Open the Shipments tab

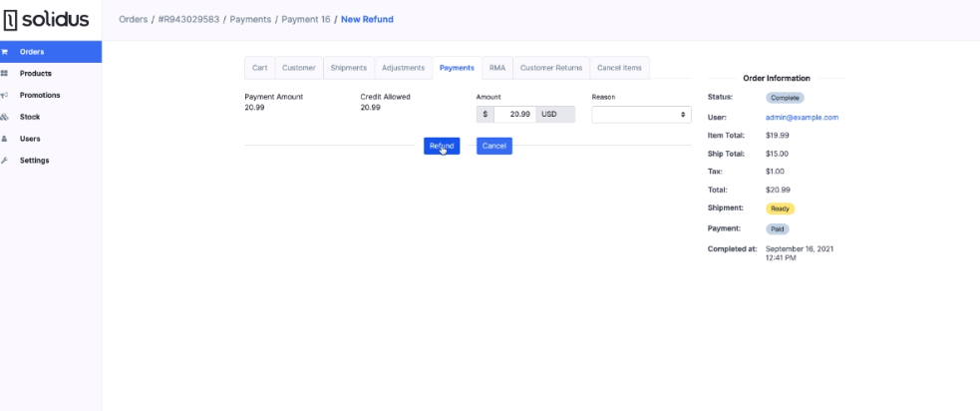[349, 68]
